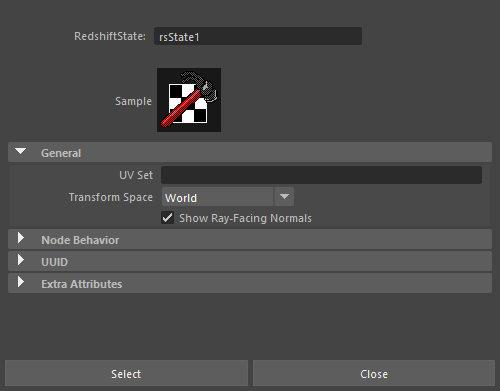The width and height of the screenshot is (500, 391).
Task: Expand the UUID section triangle
Action: 21,260
